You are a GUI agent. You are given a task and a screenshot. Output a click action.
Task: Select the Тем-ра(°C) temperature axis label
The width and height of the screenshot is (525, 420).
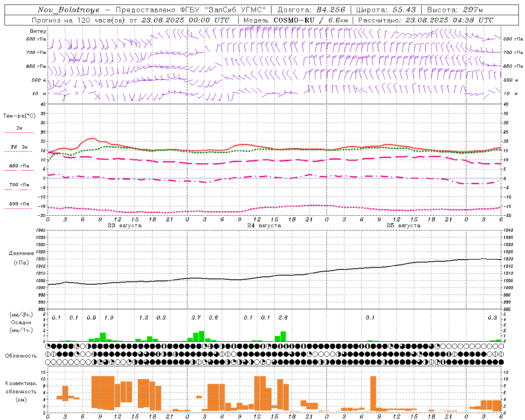(19, 116)
